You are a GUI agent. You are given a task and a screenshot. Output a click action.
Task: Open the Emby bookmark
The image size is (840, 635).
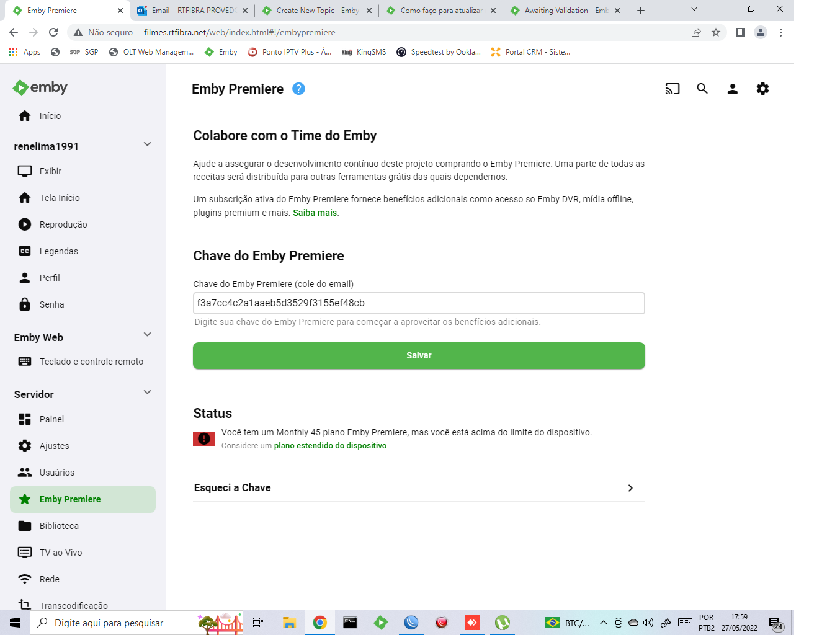221,52
